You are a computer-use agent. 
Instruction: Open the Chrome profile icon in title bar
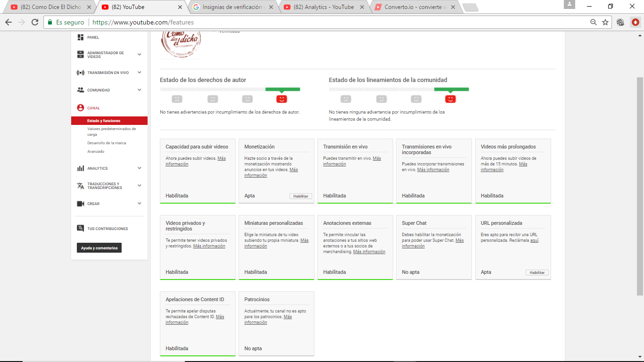[570, 5]
